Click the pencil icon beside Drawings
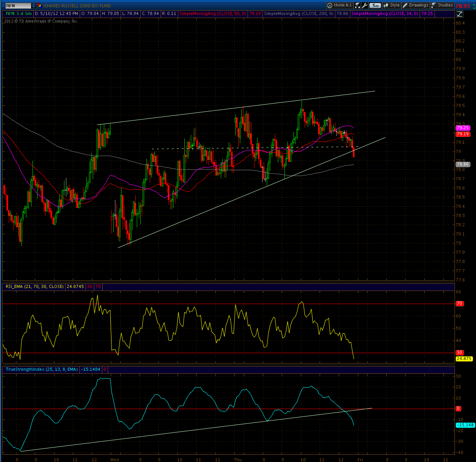Image resolution: width=476 pixels, height=462 pixels. coord(405,5)
